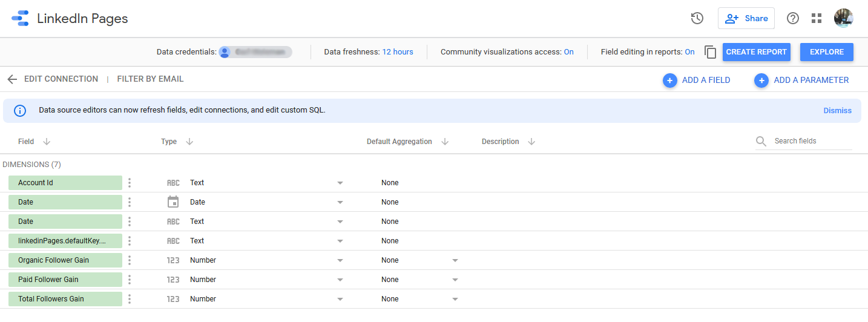Click the Create Report button

click(x=757, y=52)
